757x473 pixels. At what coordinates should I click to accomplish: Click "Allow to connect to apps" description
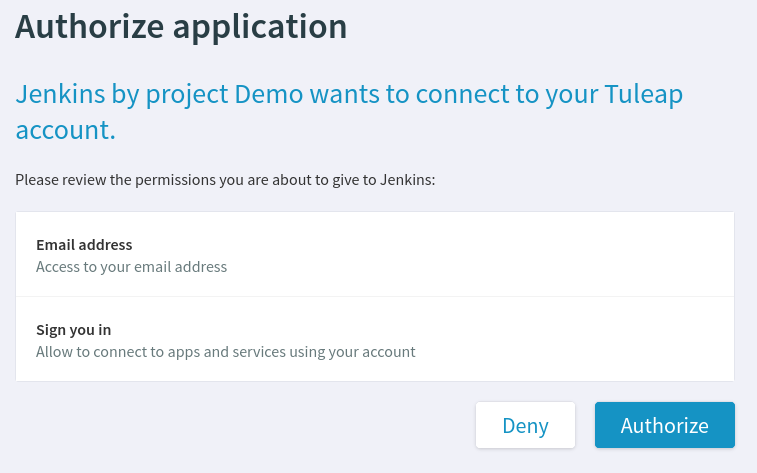click(x=225, y=351)
